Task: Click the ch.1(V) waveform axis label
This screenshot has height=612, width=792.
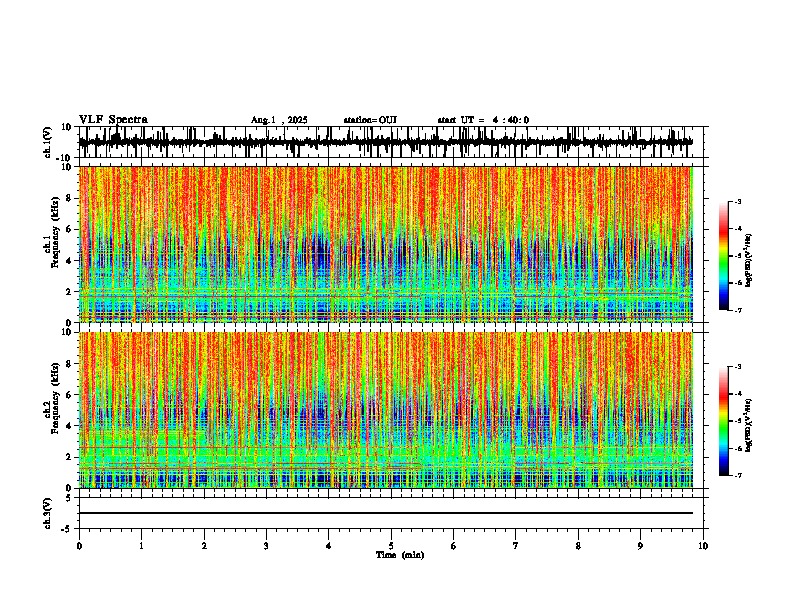Action: point(48,142)
